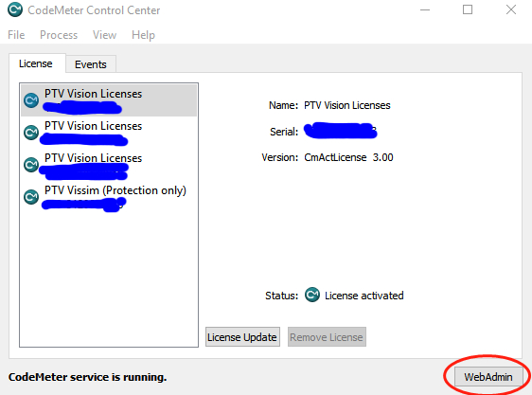Click the CodeMeter logo in title bar
Viewport: 532px width, 395px height.
(15, 9)
